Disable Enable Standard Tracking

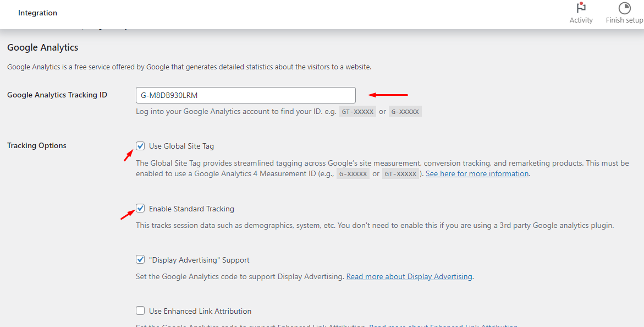[140, 208]
